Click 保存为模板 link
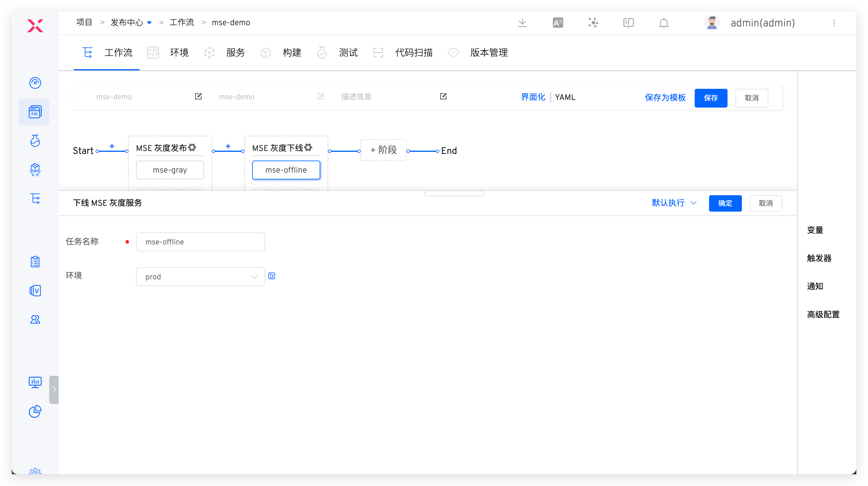Viewport: 868px width, 486px height. [665, 98]
